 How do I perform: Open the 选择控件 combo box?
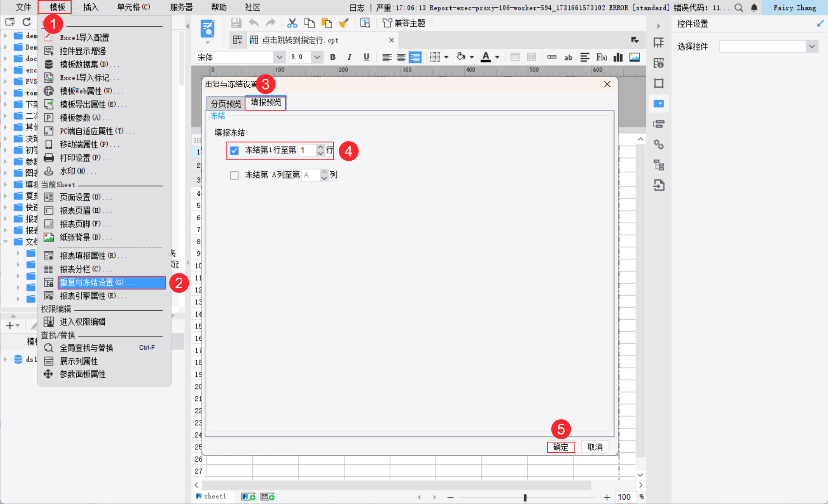[x=811, y=47]
